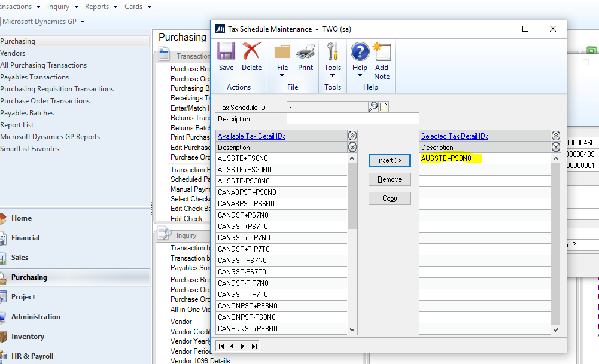
Task: Open Financial in navigation pane
Action: tap(25, 238)
